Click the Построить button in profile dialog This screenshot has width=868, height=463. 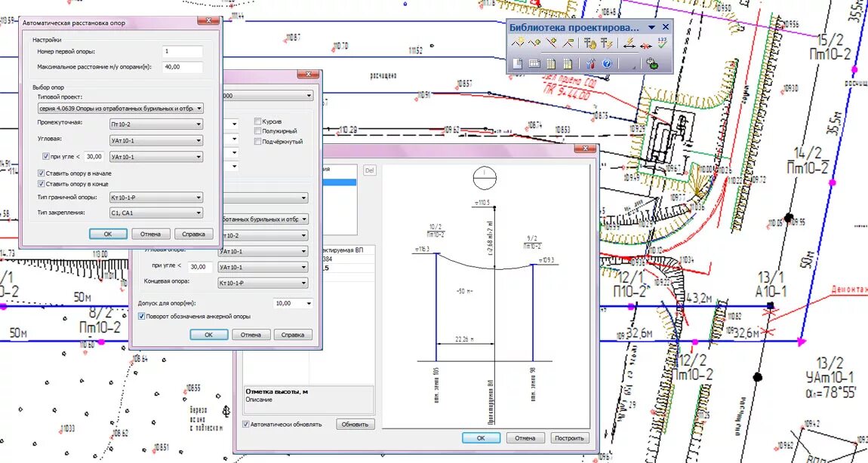tap(569, 437)
